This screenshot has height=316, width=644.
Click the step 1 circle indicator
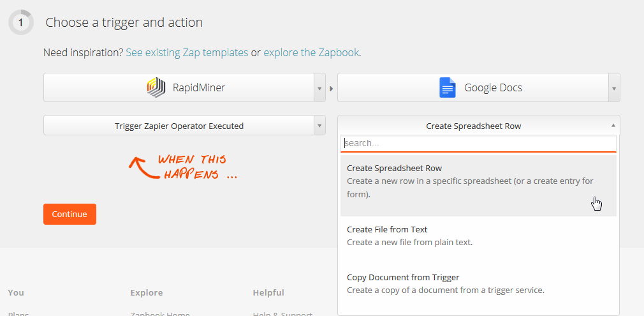pyautogui.click(x=20, y=22)
